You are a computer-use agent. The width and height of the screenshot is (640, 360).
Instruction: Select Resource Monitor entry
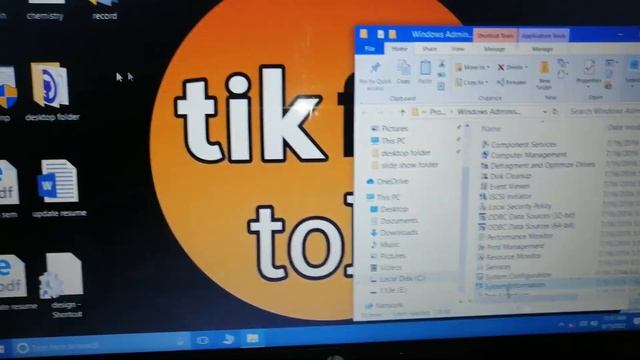point(509,256)
